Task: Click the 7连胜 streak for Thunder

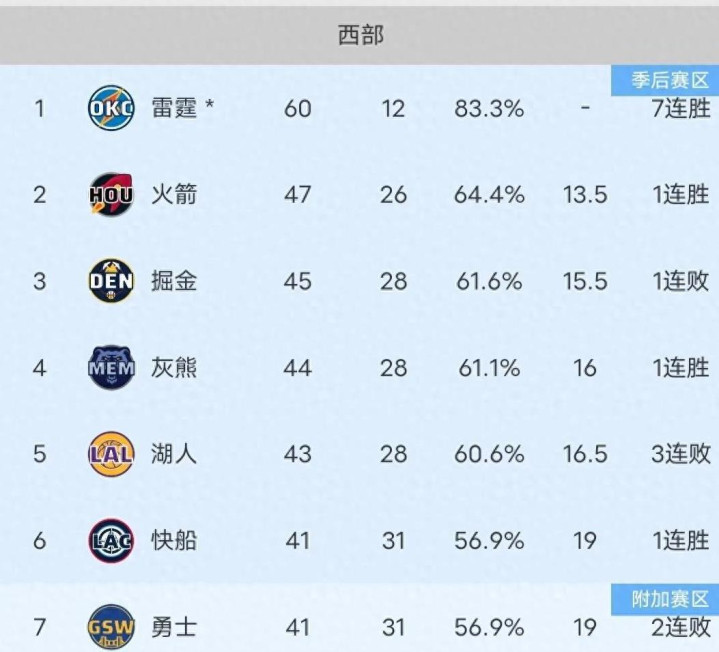Action: click(681, 109)
